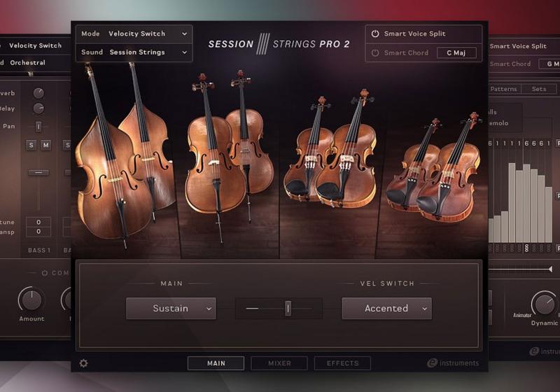Click the velocity threshold slider handle
The image size is (560, 392).
288,308
